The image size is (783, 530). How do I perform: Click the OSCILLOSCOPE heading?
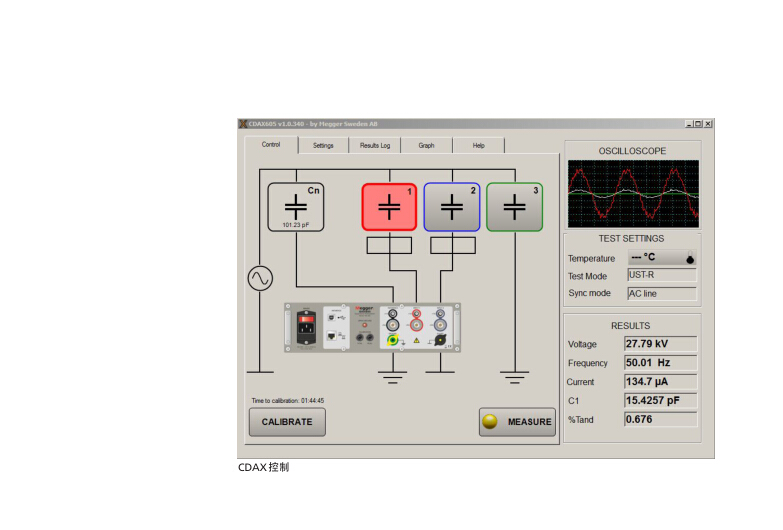[x=632, y=151]
